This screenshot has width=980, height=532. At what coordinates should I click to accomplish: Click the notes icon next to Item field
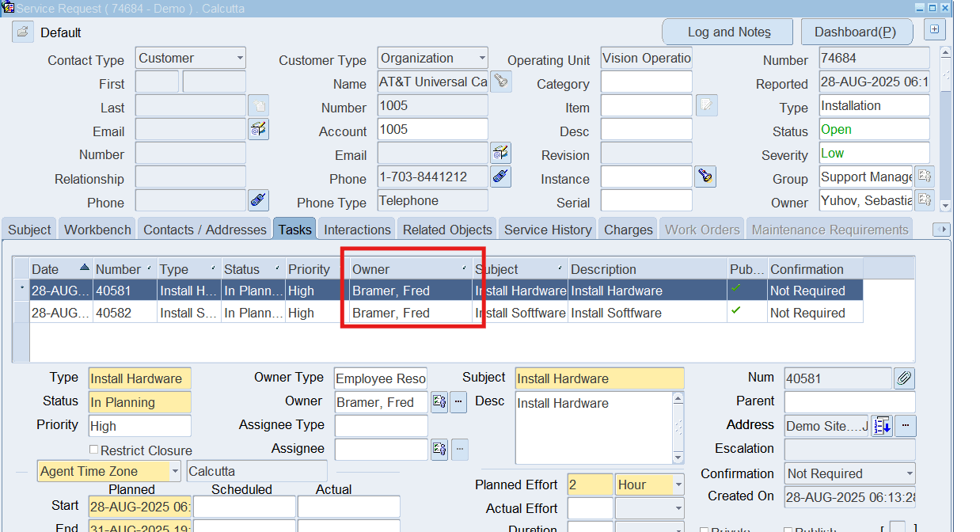coord(707,105)
